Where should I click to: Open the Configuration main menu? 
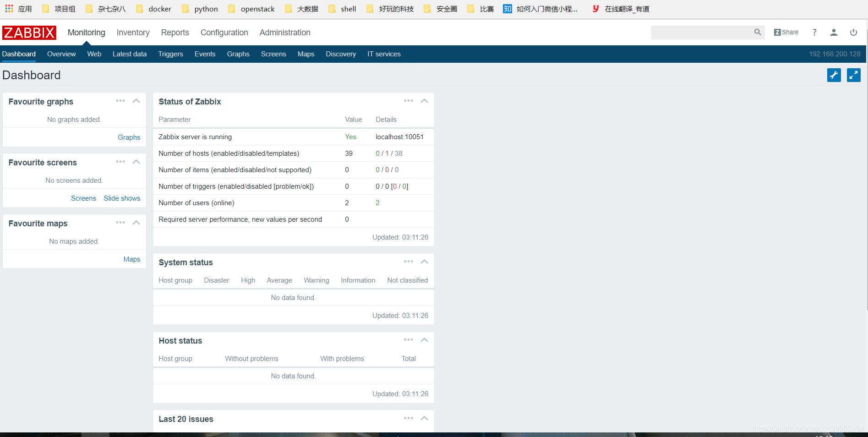(x=224, y=33)
